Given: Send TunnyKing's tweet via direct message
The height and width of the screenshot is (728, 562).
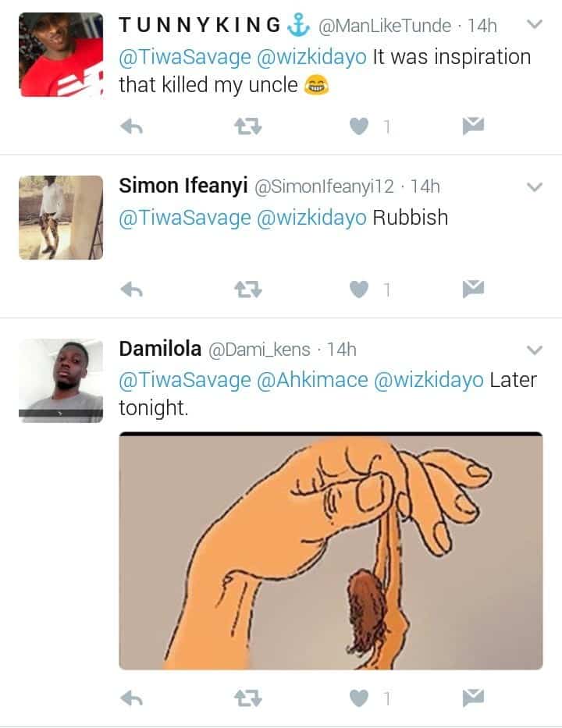Looking at the screenshot, I should click(x=473, y=126).
